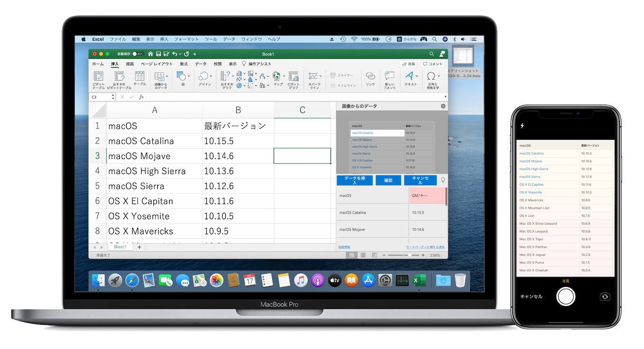Open the third-party notice (サードパーティに関する通知) link
The image size is (644, 349).
coord(425,247)
